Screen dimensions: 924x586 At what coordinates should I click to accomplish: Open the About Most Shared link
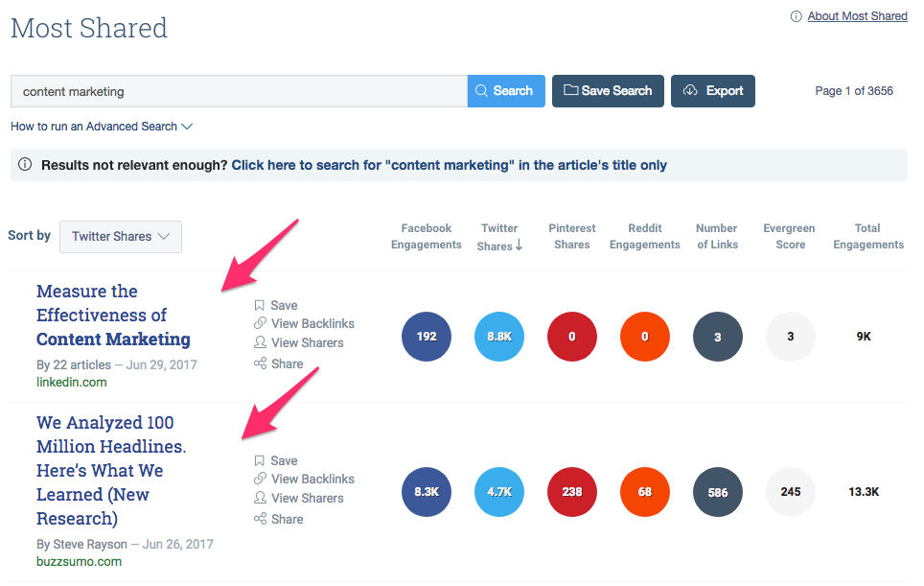click(x=857, y=15)
